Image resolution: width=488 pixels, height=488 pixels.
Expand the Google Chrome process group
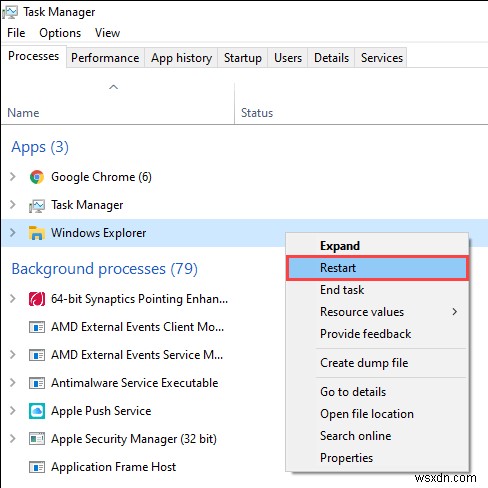(x=13, y=176)
